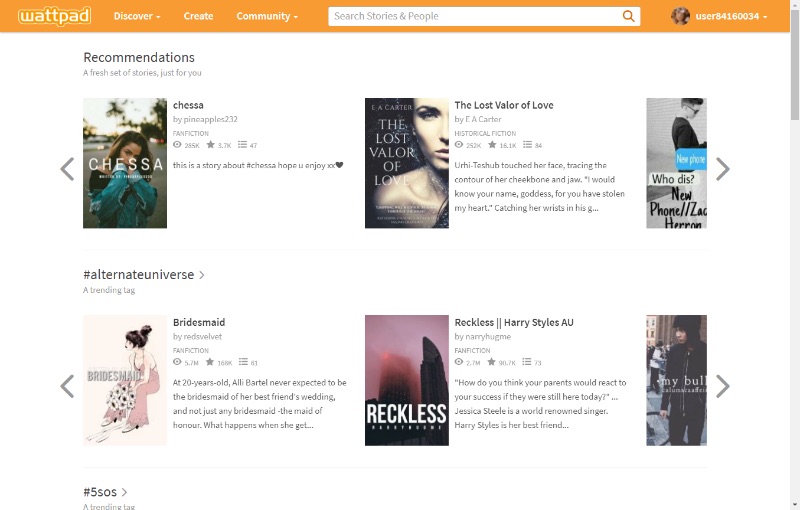Image resolution: width=800 pixels, height=510 pixels.
Task: Open the Discover dropdown menu
Action: (x=136, y=16)
